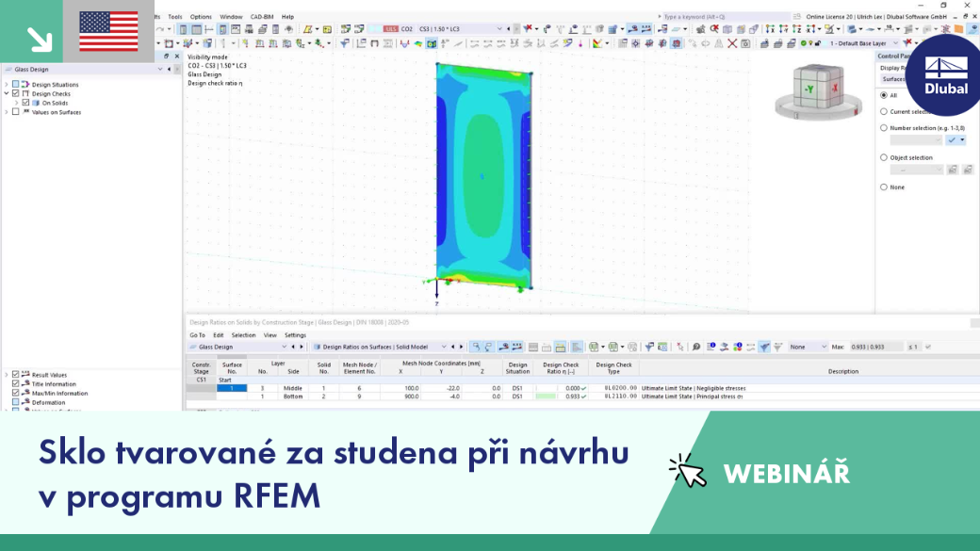This screenshot has width=980, height=551.
Task: Click the results filter funnel icon
Action: coord(344,43)
